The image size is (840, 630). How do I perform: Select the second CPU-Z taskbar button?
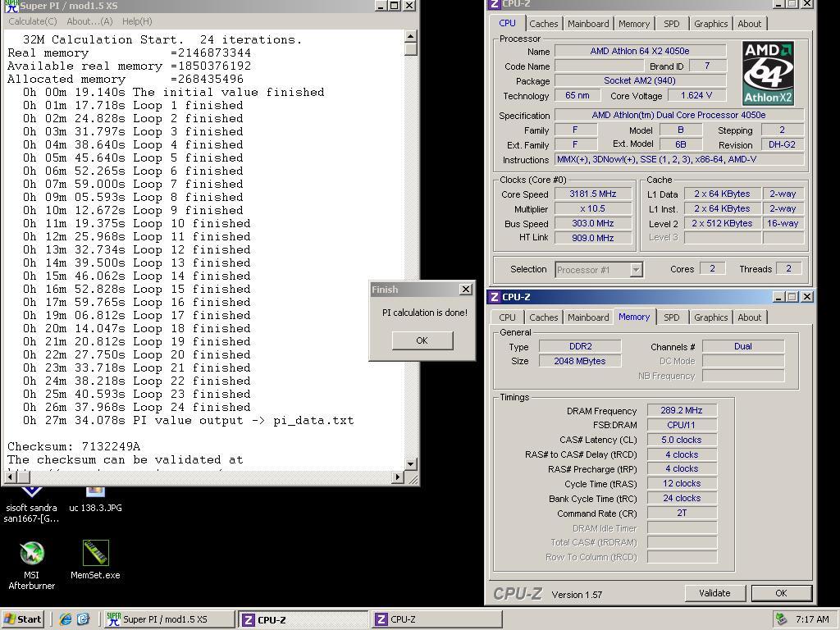437,619
